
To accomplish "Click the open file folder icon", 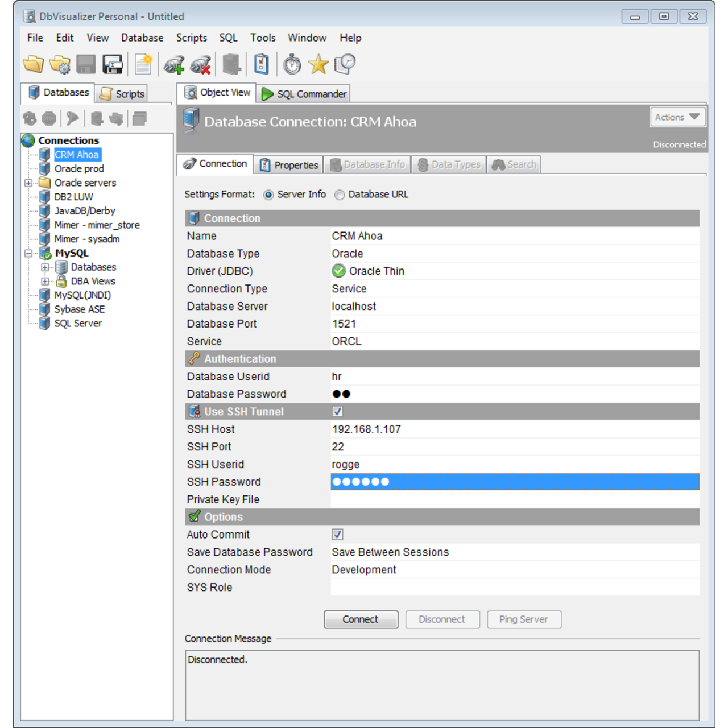I will tap(33, 64).
